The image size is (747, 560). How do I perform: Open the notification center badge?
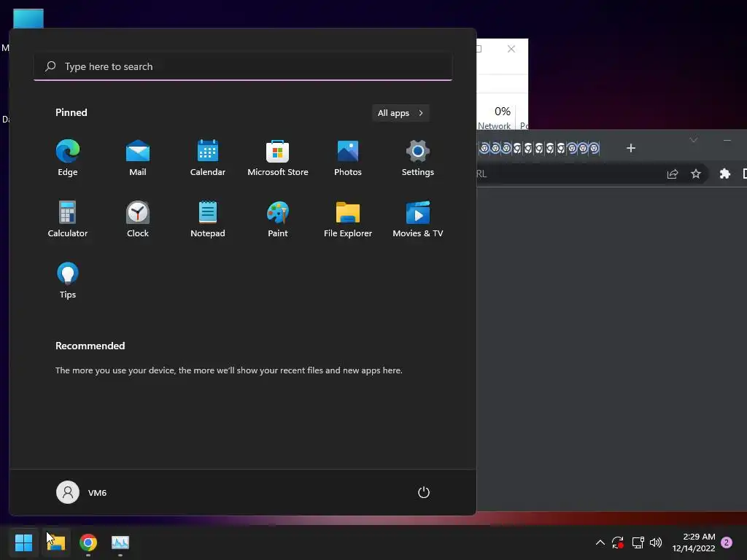point(727,542)
